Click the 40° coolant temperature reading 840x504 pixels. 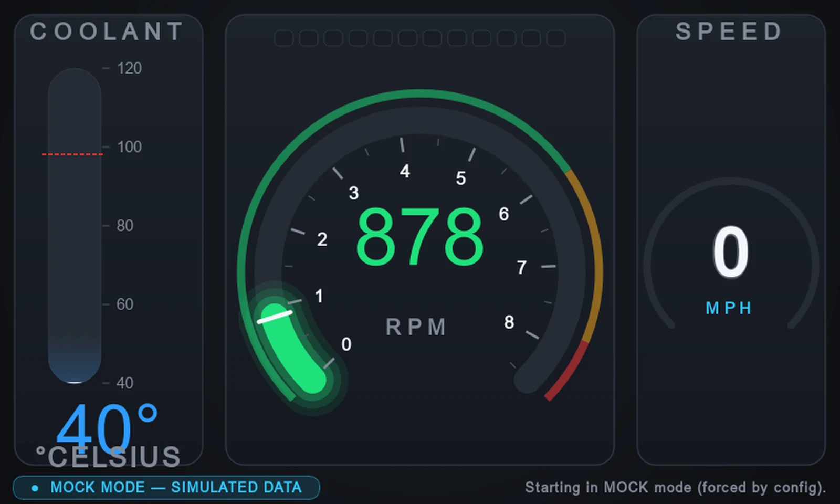tap(107, 429)
